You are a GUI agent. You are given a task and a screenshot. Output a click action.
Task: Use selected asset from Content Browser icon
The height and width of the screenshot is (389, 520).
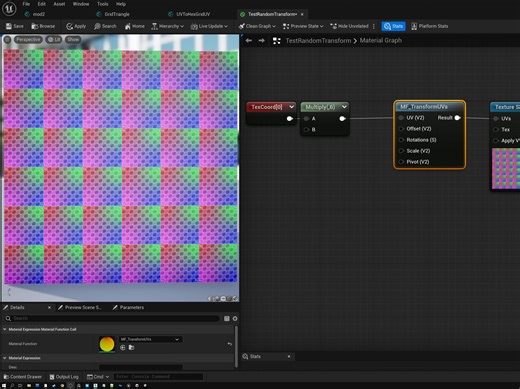tap(123, 348)
